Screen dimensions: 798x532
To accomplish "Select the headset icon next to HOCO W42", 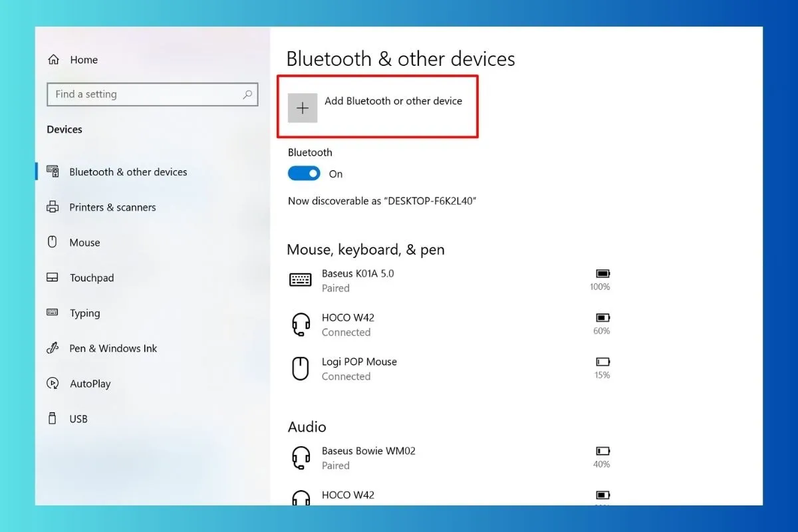I will [x=301, y=324].
